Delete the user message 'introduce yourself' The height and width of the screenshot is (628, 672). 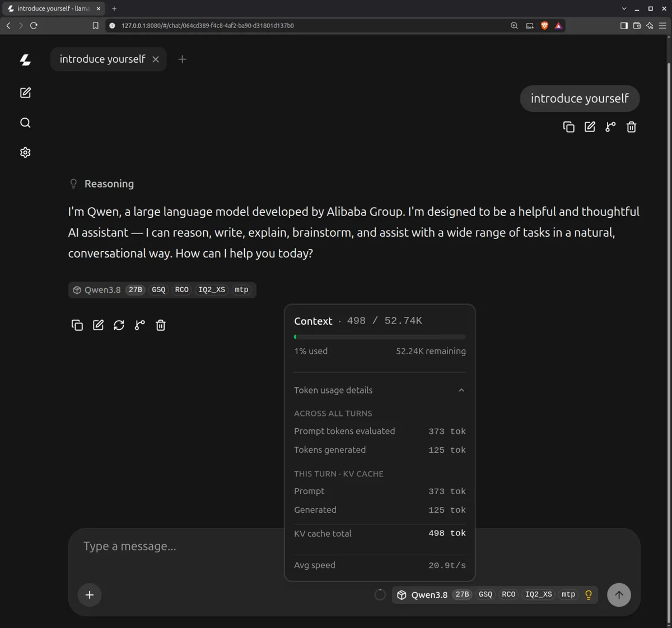[631, 127]
